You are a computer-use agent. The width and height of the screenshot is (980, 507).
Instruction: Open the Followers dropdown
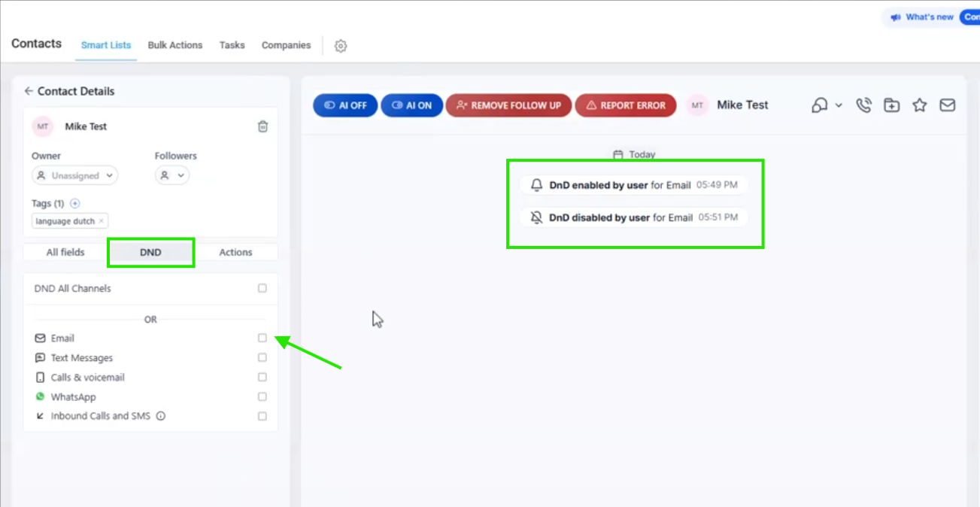point(172,175)
